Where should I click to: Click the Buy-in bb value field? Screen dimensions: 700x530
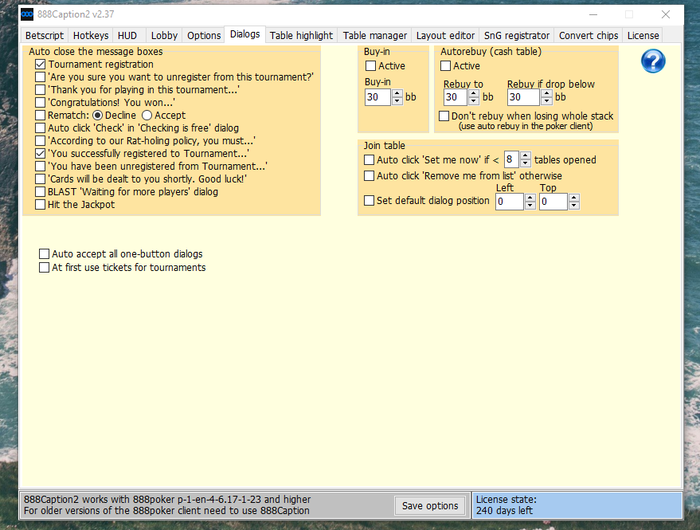coord(378,97)
